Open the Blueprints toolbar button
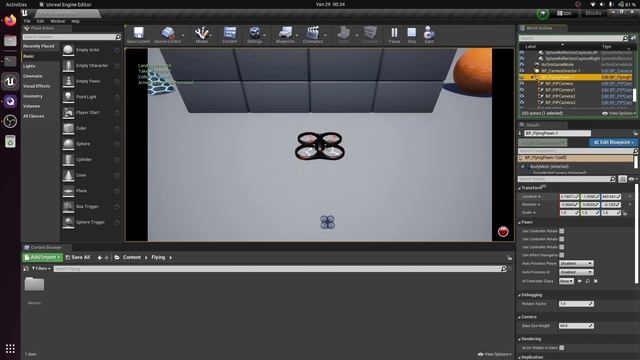This screenshot has width=640, height=360. point(285,35)
